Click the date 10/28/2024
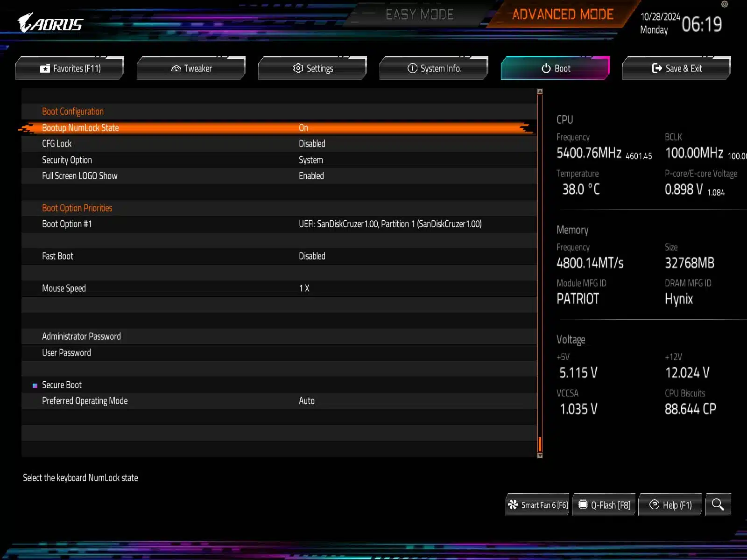This screenshot has width=747, height=560. [660, 17]
